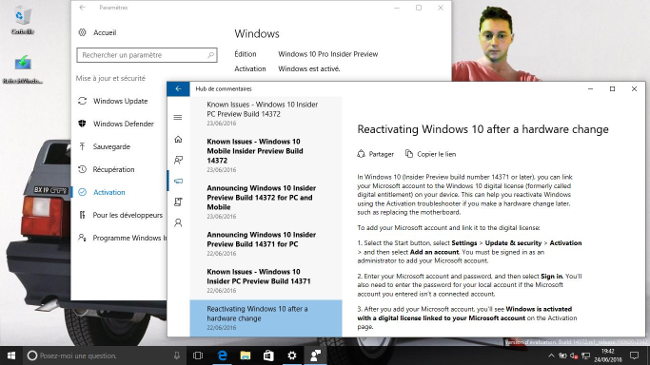
Task: Open the Feedback icon in Feedback Hub sidebar
Action: click(x=178, y=160)
